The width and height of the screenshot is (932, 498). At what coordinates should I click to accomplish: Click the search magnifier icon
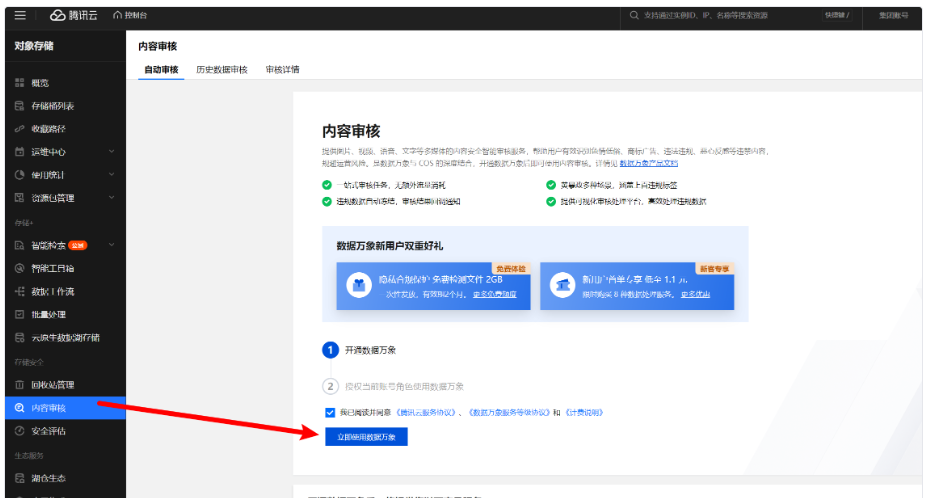(x=634, y=15)
